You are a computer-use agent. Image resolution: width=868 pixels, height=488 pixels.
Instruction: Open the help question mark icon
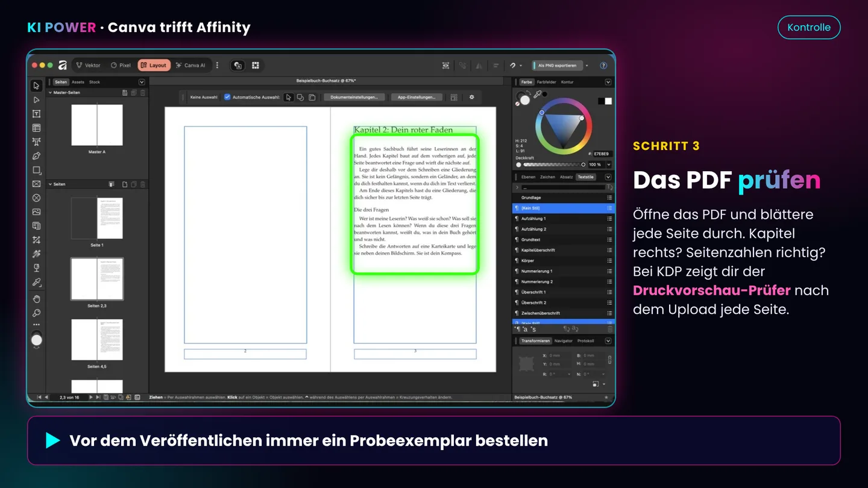pos(603,65)
